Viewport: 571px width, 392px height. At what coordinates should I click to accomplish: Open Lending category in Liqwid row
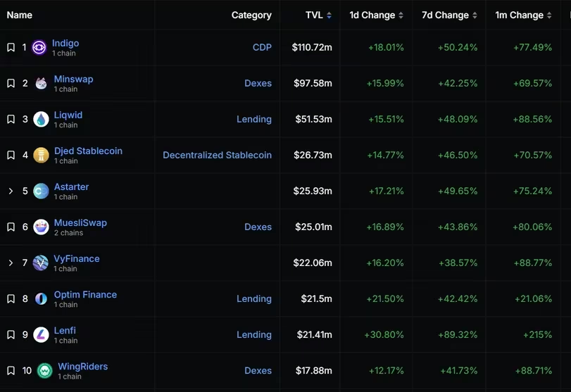click(x=254, y=119)
